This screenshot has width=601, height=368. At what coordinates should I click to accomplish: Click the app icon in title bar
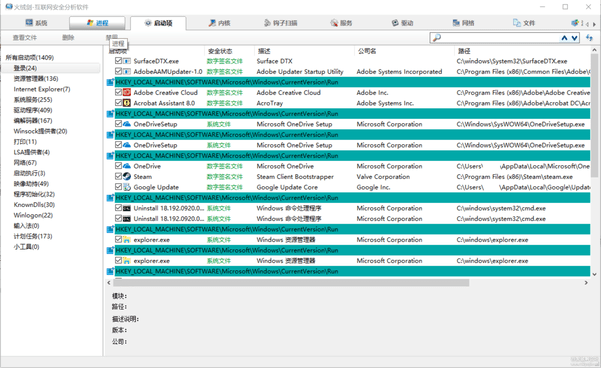9,7
